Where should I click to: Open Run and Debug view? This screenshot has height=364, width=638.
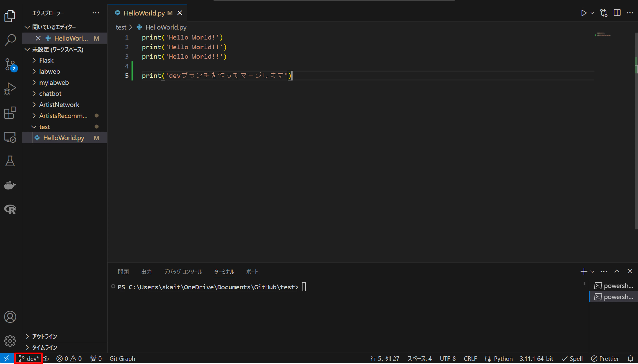10,89
